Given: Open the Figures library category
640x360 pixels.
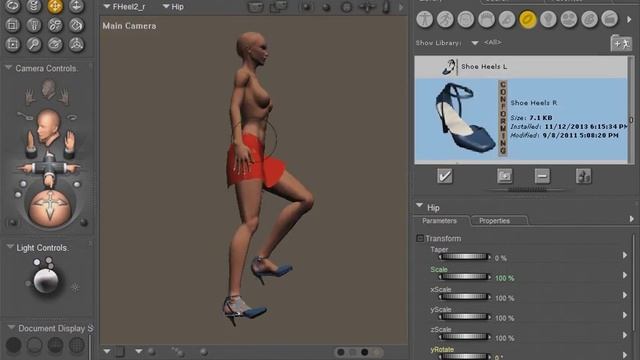Looking at the screenshot, I should click(424, 19).
